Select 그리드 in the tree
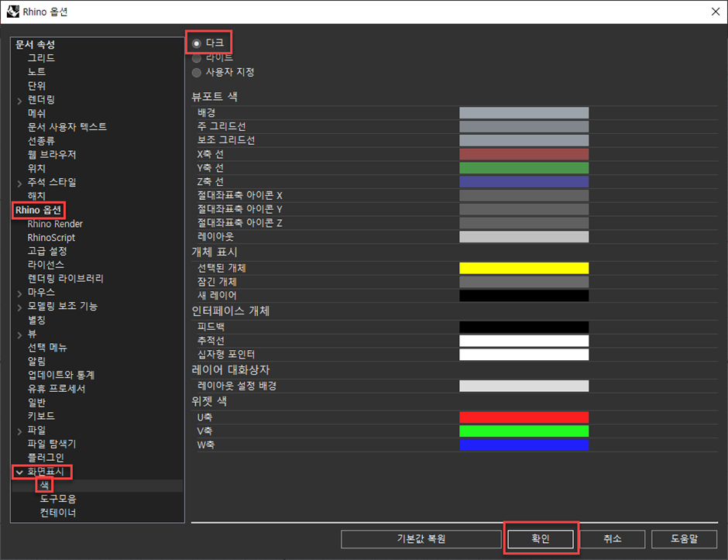 [41, 58]
